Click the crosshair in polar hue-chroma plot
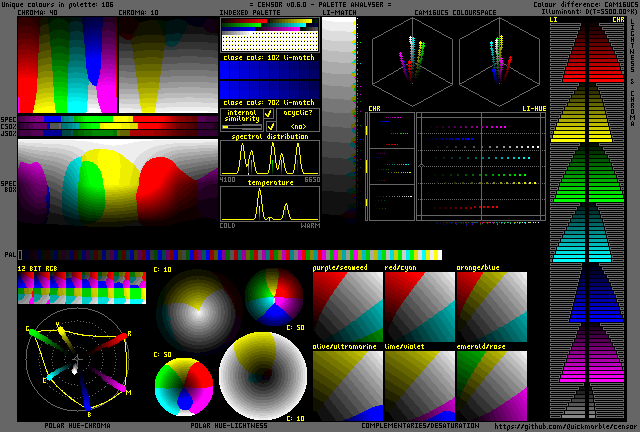Screen dimensions: 640x432 [x=76, y=358]
